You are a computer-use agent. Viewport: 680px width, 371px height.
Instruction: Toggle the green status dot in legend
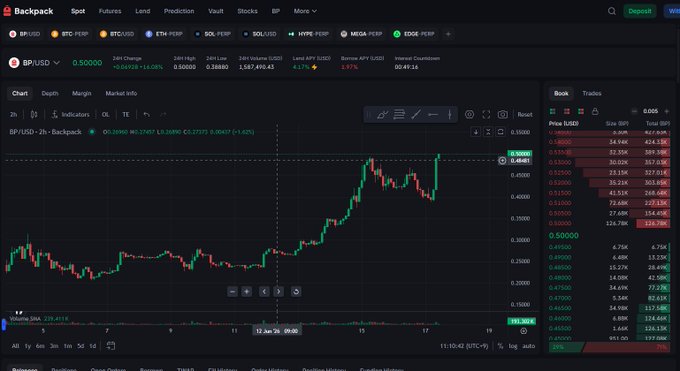click(x=92, y=132)
